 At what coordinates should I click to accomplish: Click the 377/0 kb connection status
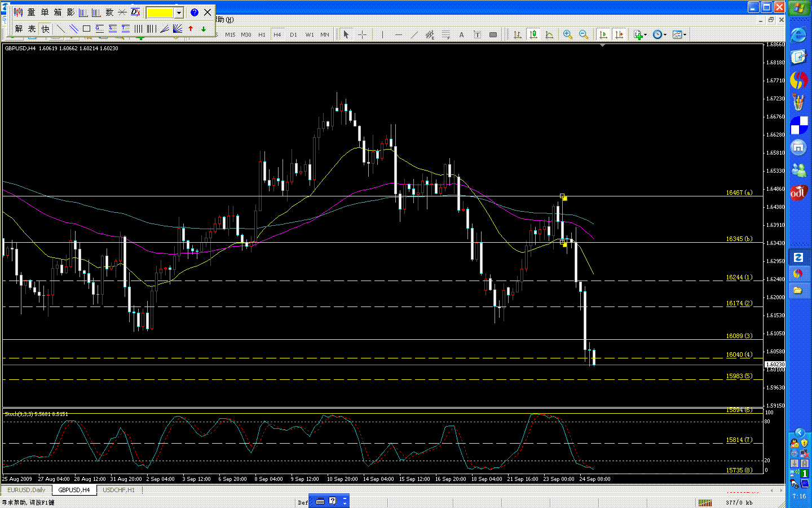pyautogui.click(x=739, y=502)
